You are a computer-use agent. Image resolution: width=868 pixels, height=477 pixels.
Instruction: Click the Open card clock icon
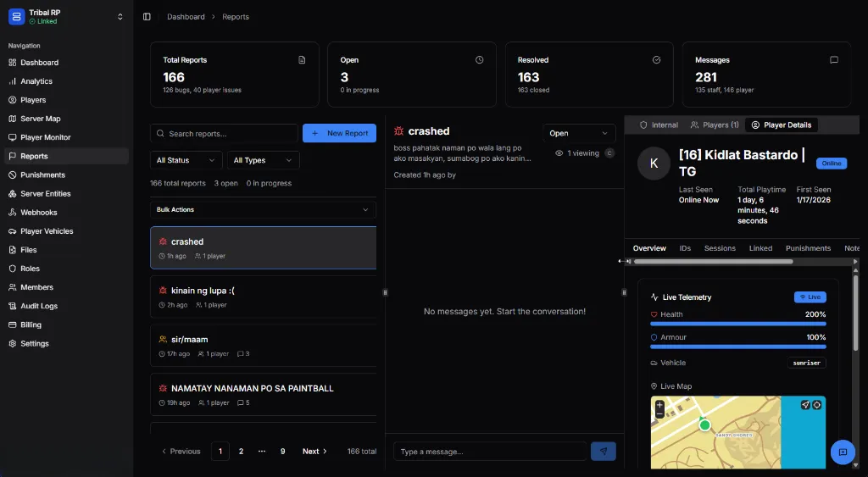tap(480, 60)
